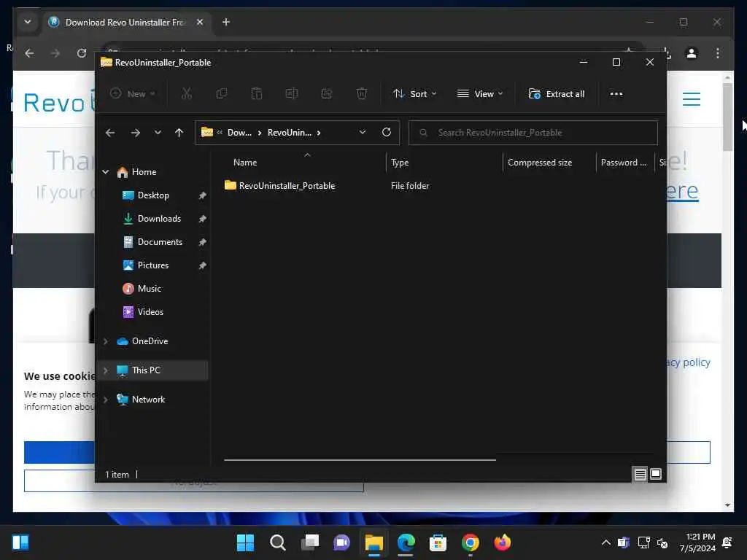Open taskbar Search
747x560 pixels.
coord(277,542)
